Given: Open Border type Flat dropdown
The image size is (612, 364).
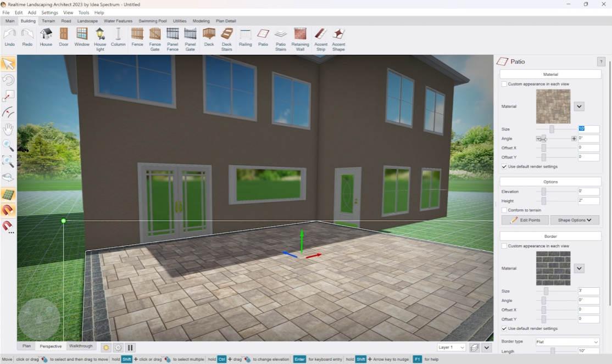Looking at the screenshot, I should 567,341.
